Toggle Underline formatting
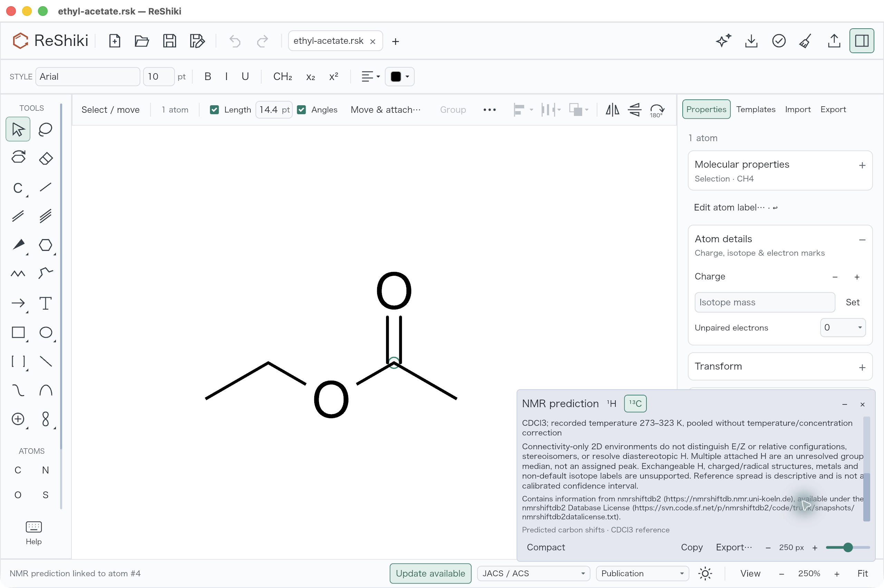Viewport: 884px width, 588px height. (245, 77)
